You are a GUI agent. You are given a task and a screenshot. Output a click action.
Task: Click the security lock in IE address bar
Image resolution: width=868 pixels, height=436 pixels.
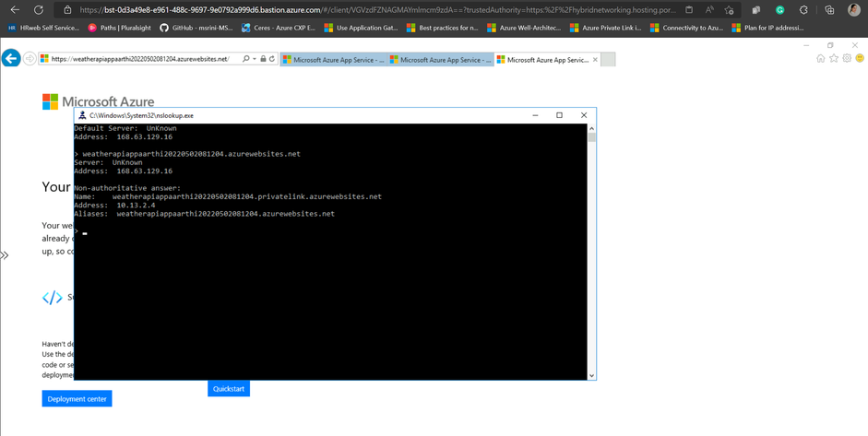coord(263,59)
